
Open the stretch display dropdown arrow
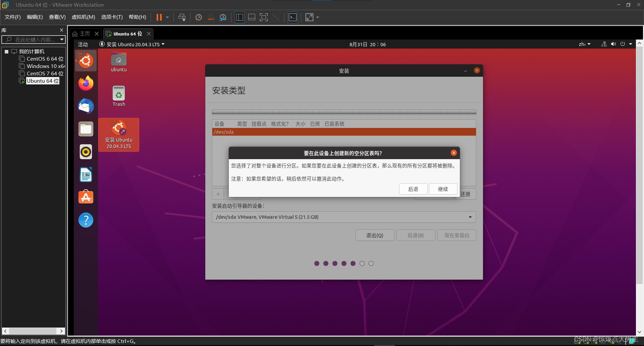(318, 17)
